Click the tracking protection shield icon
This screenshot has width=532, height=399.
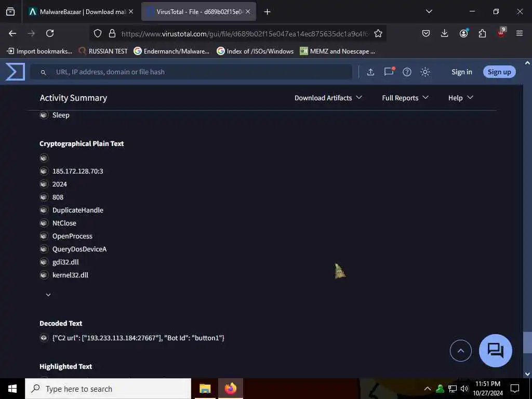click(98, 33)
